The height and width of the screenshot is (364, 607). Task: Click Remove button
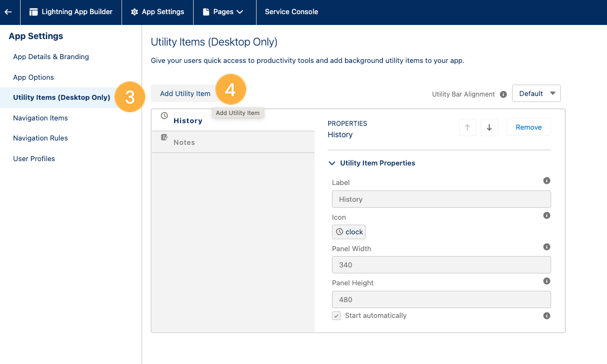pyautogui.click(x=528, y=127)
